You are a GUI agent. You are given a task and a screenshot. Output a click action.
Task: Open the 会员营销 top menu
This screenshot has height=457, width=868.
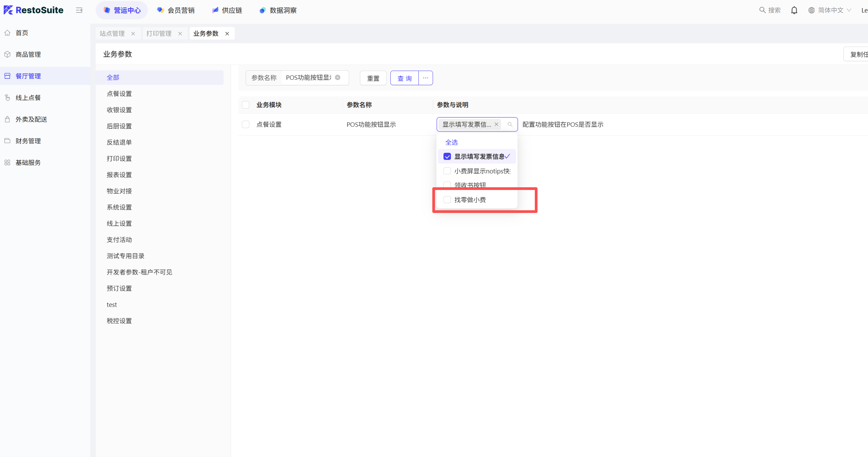click(176, 10)
